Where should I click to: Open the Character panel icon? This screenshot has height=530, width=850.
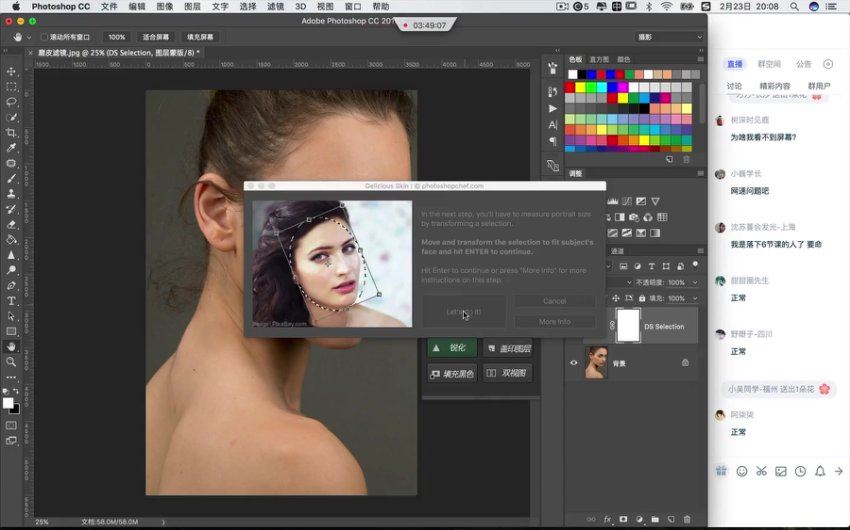(x=552, y=125)
